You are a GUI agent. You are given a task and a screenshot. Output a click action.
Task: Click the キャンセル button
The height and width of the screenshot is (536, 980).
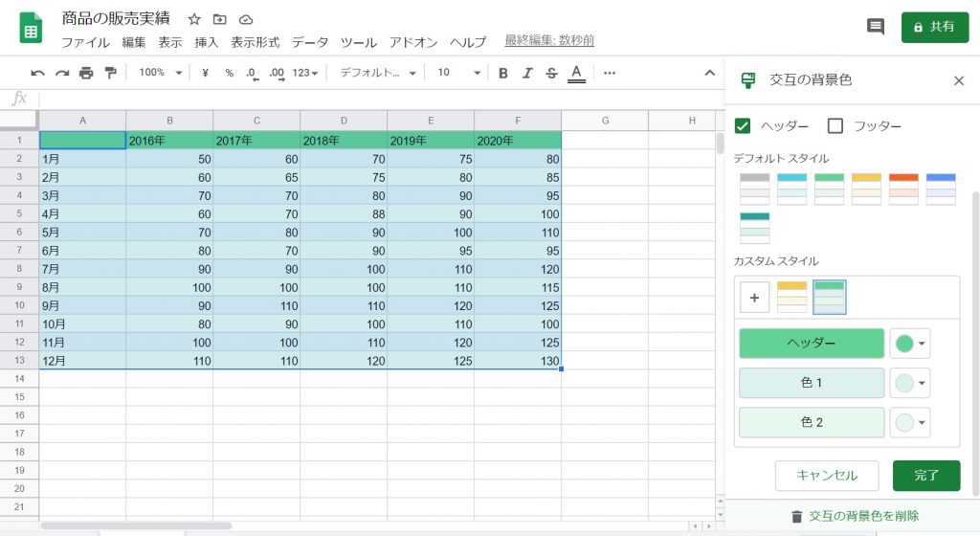(826, 476)
